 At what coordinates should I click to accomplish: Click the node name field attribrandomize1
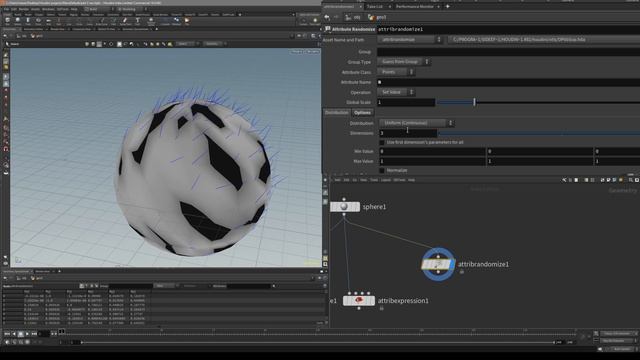(508, 29)
